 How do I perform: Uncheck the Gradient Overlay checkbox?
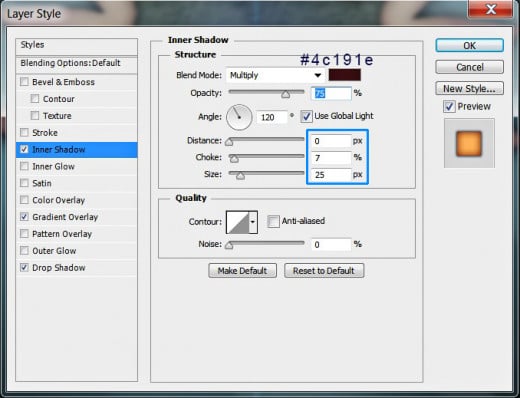click(x=24, y=217)
